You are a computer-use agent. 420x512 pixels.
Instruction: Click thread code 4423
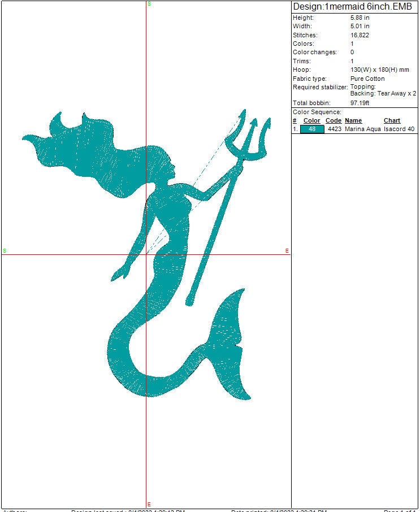(x=335, y=129)
